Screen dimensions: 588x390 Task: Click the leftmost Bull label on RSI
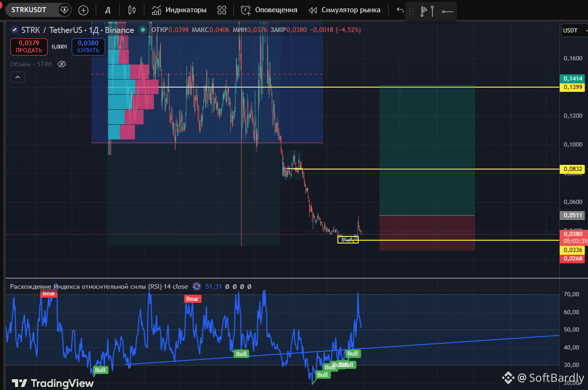click(x=100, y=370)
